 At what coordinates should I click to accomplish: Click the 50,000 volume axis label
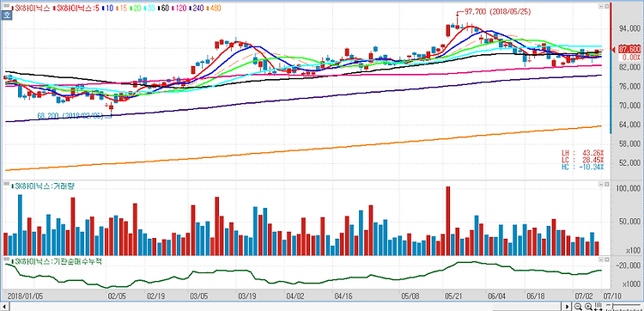629,222
